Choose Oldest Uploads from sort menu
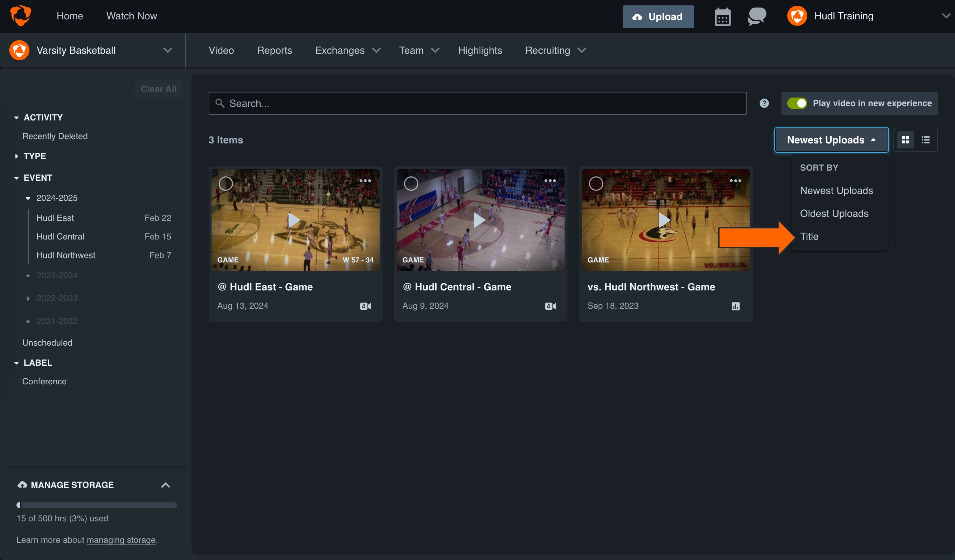Image resolution: width=955 pixels, height=560 pixels. pyautogui.click(x=834, y=213)
